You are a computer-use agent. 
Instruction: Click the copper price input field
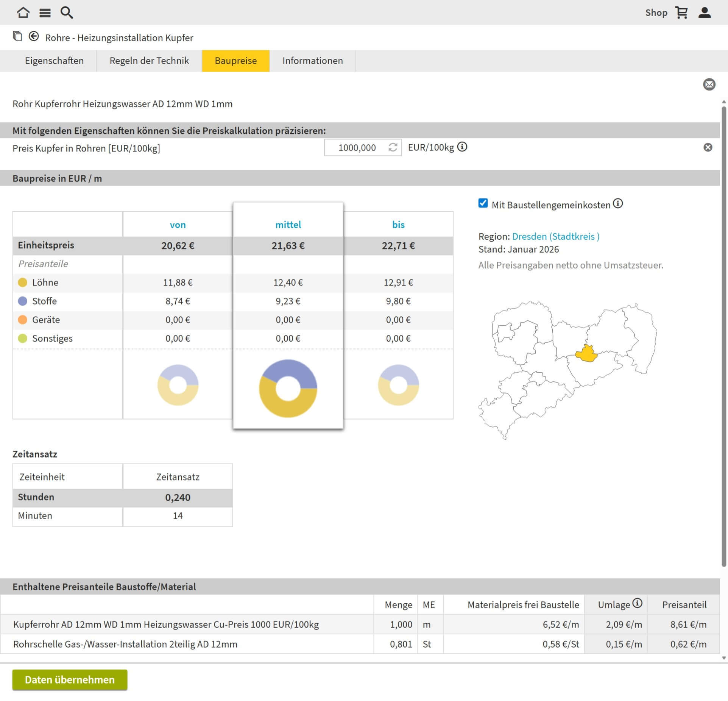click(x=356, y=148)
